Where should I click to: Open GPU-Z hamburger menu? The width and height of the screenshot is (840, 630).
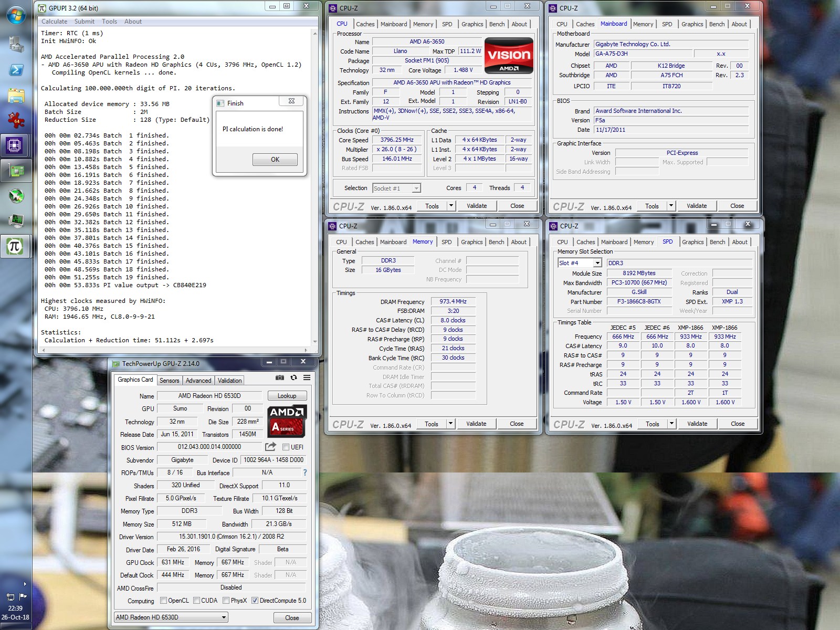tap(307, 377)
